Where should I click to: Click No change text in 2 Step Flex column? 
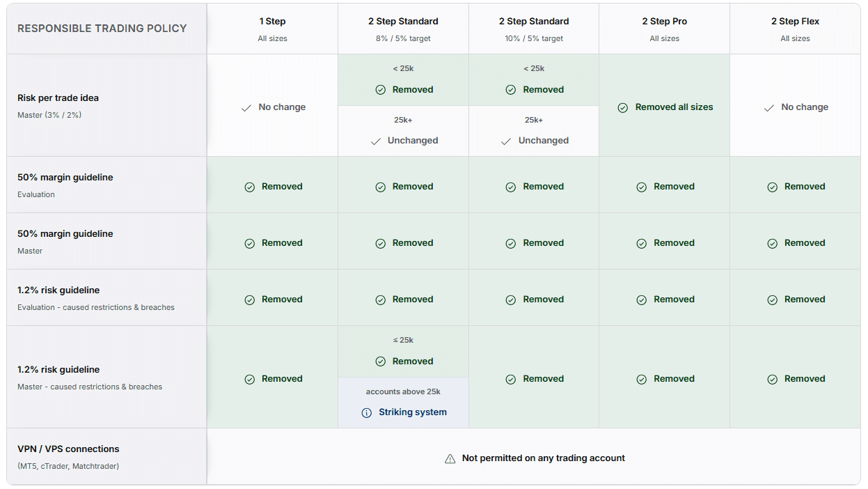click(805, 108)
